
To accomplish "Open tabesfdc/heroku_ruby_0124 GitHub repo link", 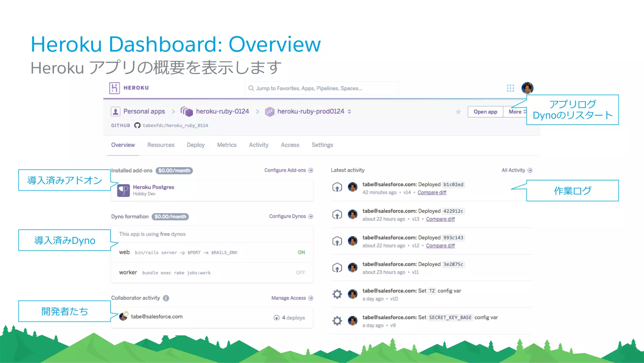I will click(175, 125).
